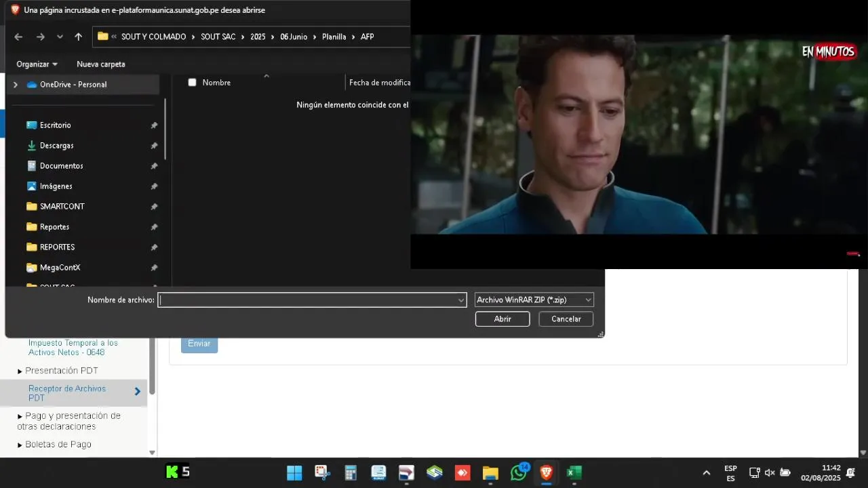Click the ESP ES language indicator
868x488 pixels.
click(730, 473)
